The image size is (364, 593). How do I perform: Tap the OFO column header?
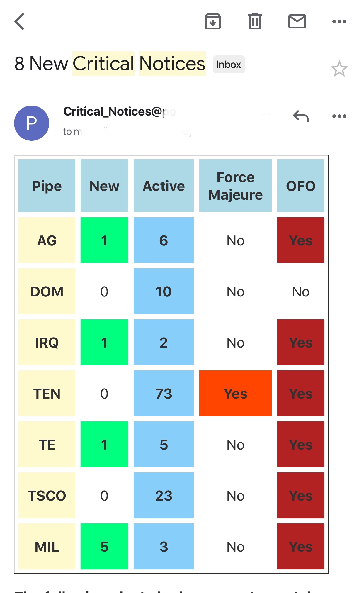301,186
